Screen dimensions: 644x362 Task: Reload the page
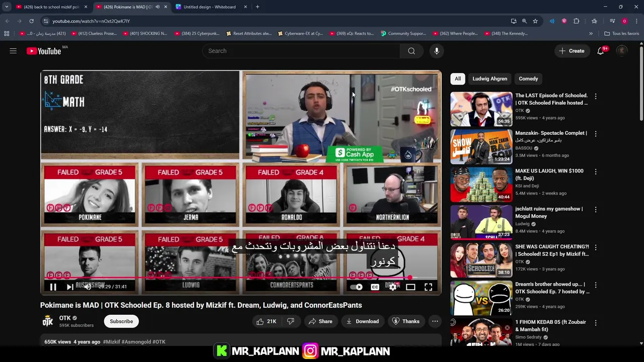point(31,21)
